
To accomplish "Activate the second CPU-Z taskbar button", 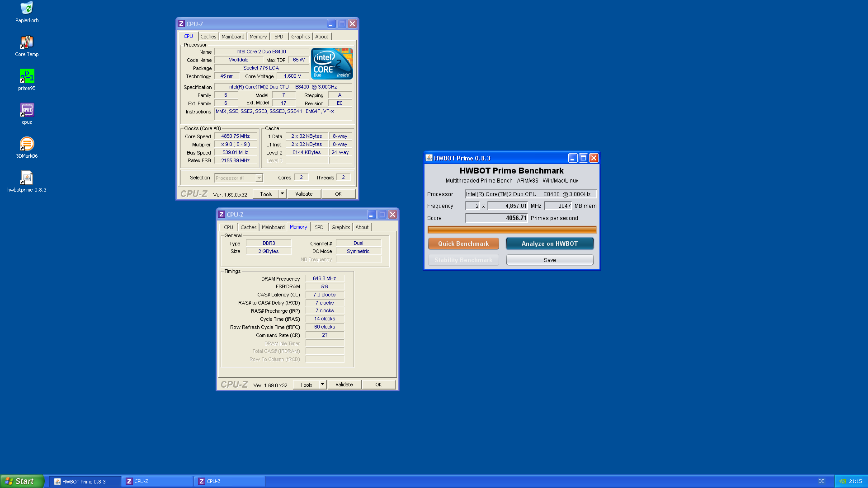I will [229, 481].
